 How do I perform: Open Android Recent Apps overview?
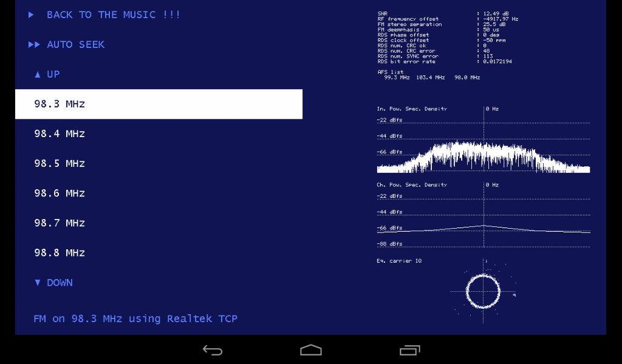409,350
